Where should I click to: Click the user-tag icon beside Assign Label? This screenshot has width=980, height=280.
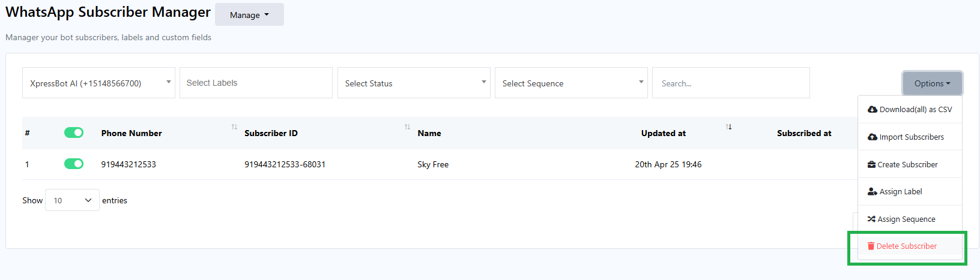click(873, 192)
